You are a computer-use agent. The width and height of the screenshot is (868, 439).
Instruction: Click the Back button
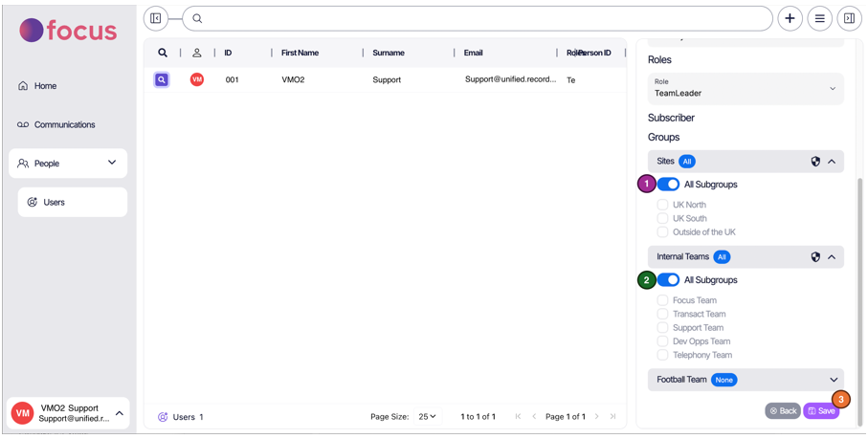[783, 411]
